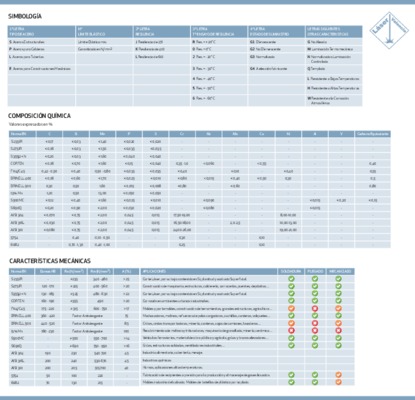Viewport: 415px width, 400px height.
Task: Click 'P Aceros para Calderas' cell
Action: coord(42,49)
